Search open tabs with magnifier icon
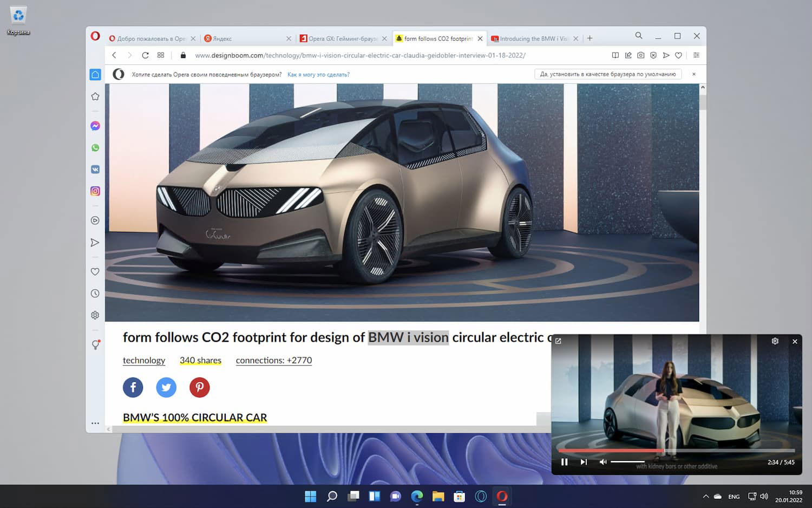The width and height of the screenshot is (812, 508). 639,36
